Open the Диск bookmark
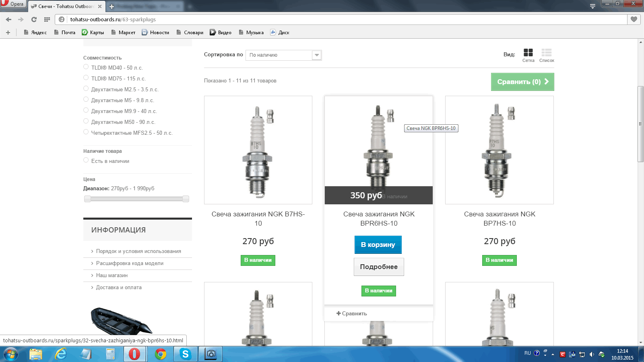The height and width of the screenshot is (362, 644). (x=280, y=33)
